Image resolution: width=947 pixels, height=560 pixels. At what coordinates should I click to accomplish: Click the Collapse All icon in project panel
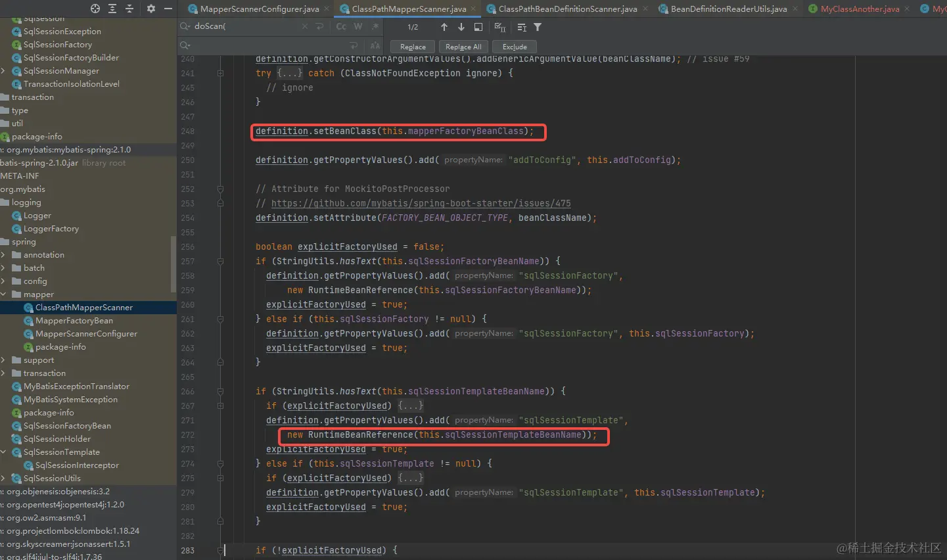coord(129,9)
